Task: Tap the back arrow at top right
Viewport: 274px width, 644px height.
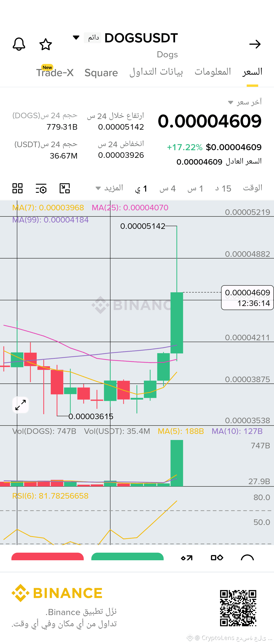Action: click(x=255, y=44)
